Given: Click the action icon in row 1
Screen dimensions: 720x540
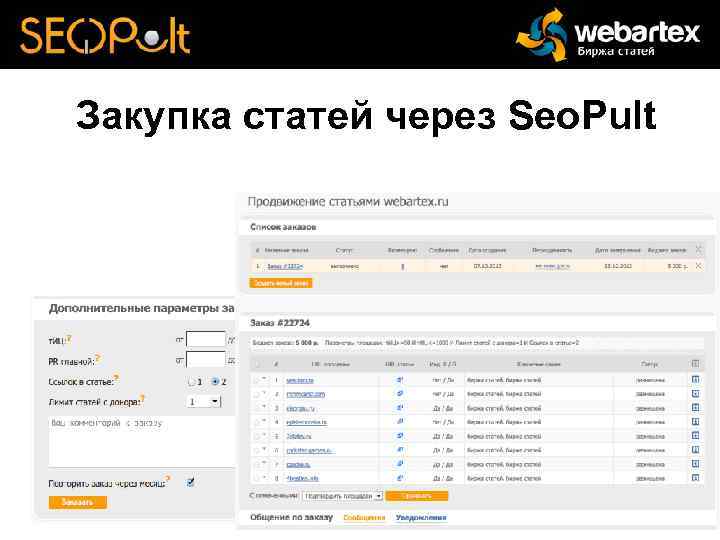Looking at the screenshot, I should click(695, 379).
